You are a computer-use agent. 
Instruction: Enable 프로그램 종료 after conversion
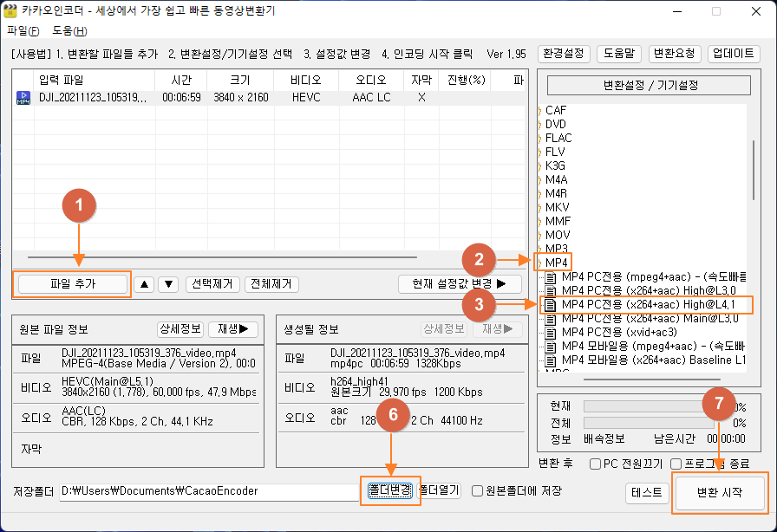click(676, 464)
